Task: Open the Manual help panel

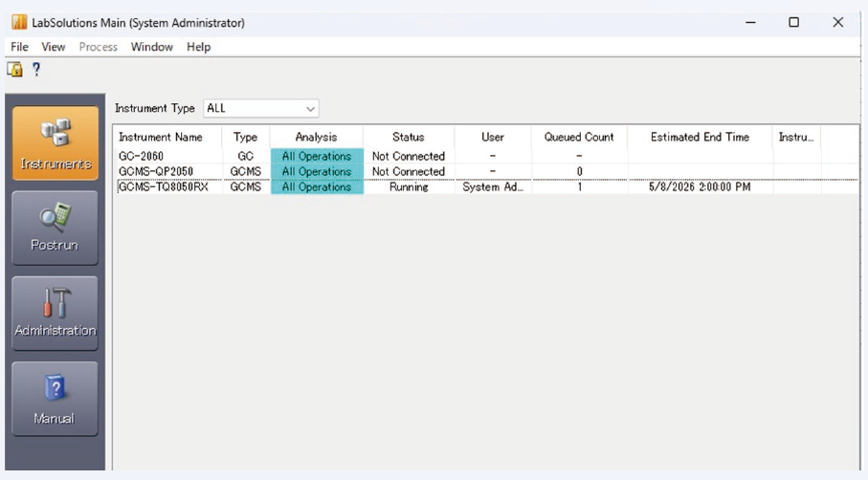Action: [55, 399]
